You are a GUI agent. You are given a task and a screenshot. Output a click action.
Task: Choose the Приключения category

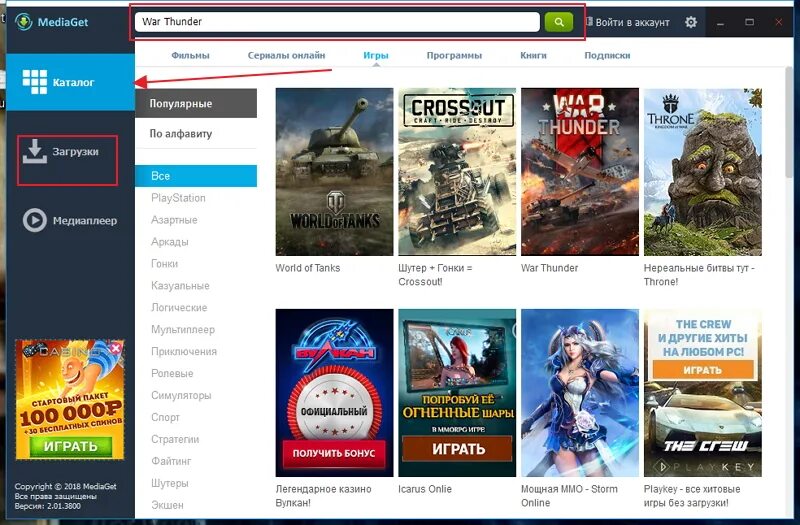click(x=184, y=352)
